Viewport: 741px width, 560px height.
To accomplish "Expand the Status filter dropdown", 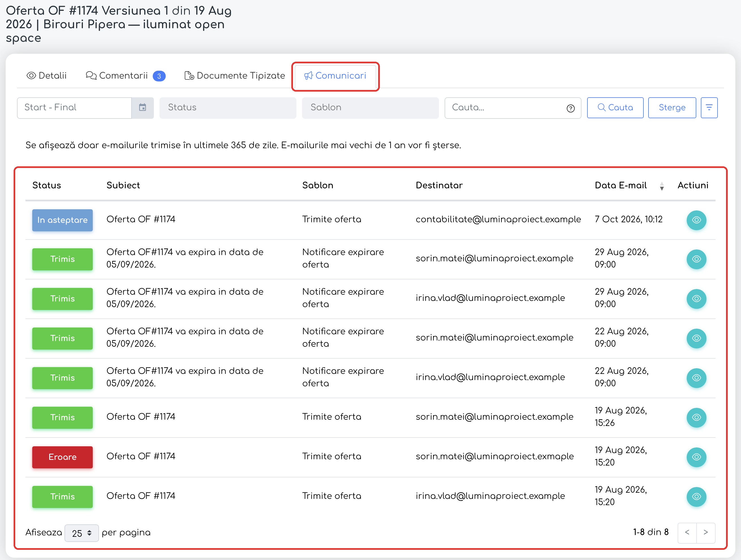I will pos(228,107).
